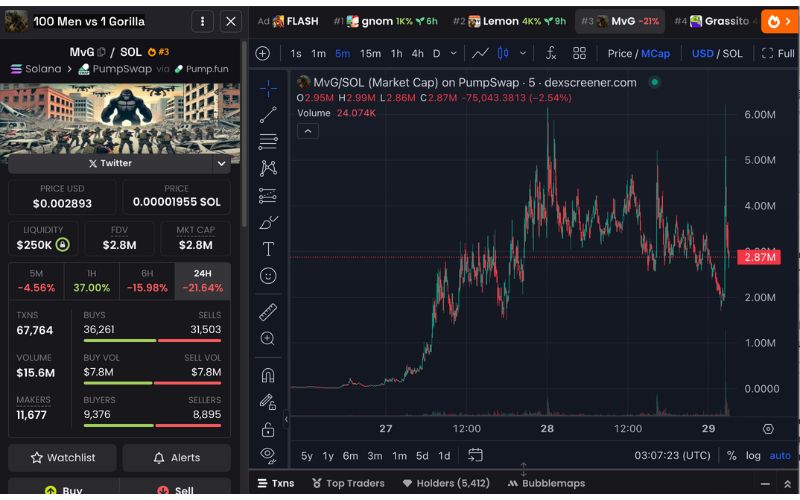800x500 pixels.
Task: Open chart settings gear icon
Action: click(768, 429)
